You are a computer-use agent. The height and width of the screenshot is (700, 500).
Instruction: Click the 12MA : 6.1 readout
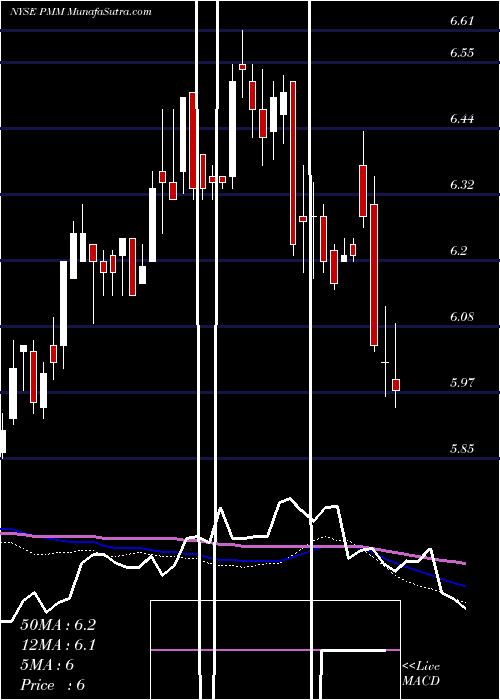point(58,645)
